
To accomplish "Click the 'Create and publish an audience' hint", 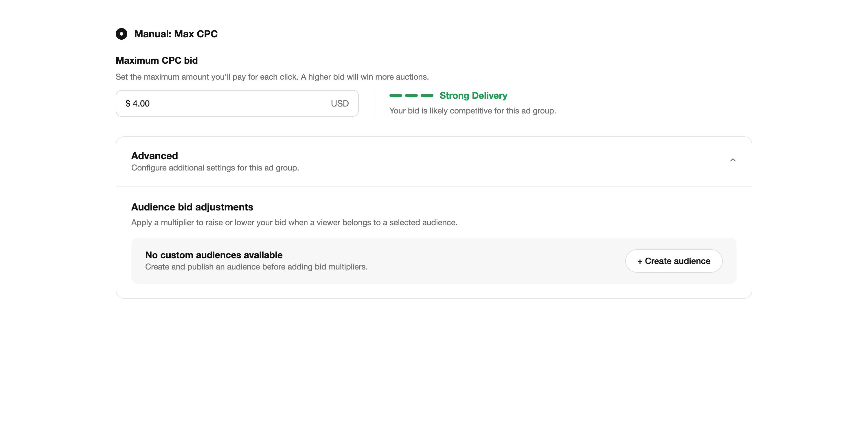I will [256, 267].
